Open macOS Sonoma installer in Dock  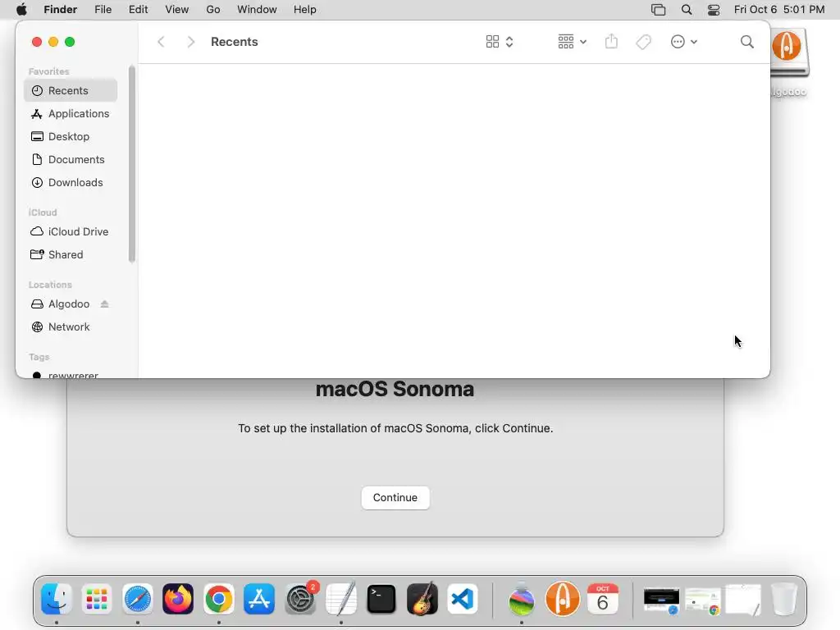click(521, 599)
